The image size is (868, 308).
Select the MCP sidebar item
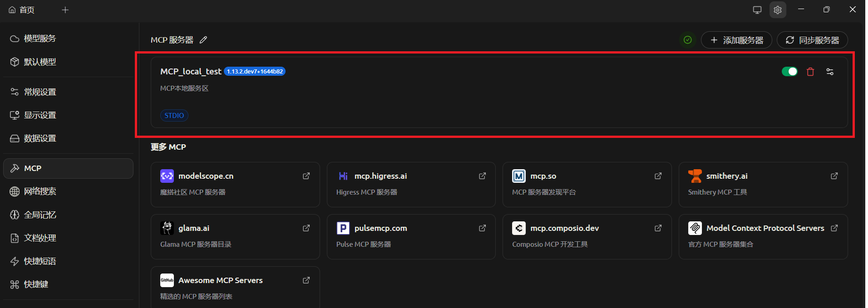pyautogui.click(x=68, y=168)
